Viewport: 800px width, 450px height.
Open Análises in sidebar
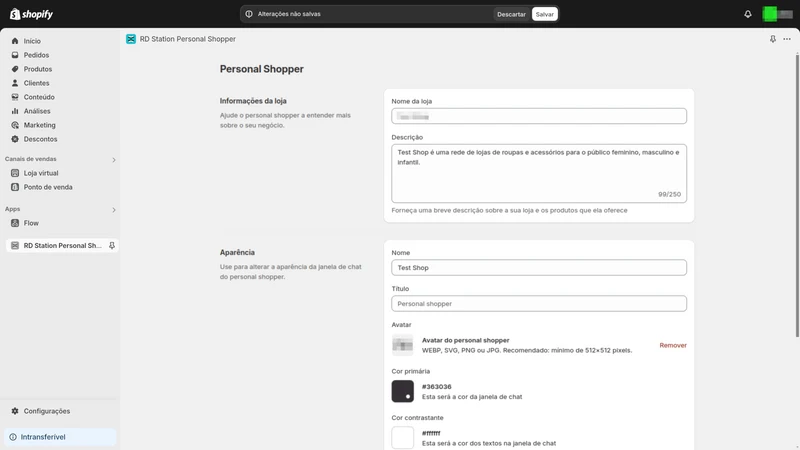(x=37, y=111)
